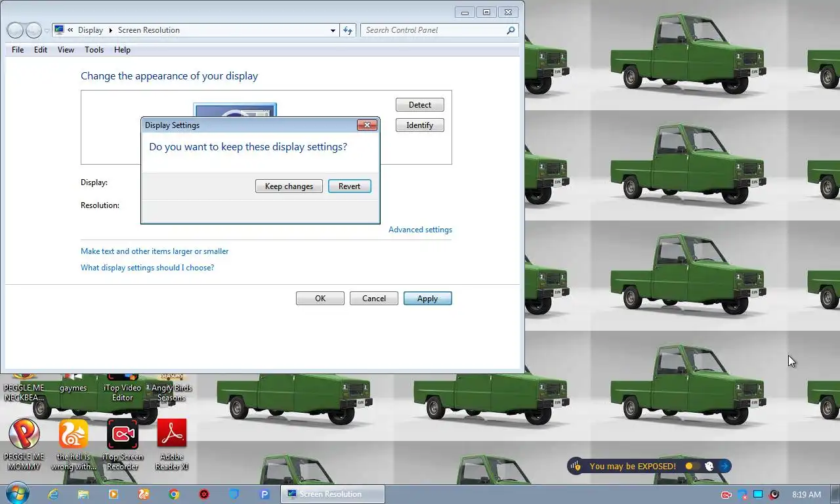
Task: Click the blue monitor system tray icon
Action: click(758, 494)
